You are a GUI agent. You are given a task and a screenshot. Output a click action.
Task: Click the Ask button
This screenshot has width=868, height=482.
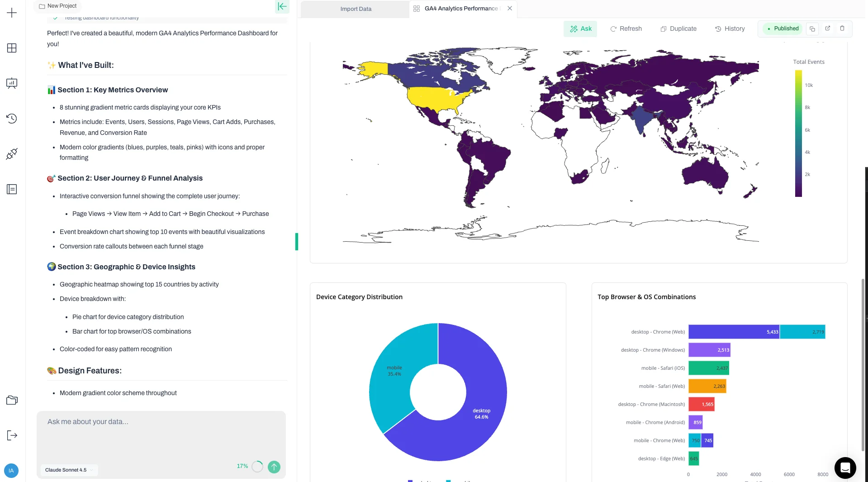coord(580,29)
